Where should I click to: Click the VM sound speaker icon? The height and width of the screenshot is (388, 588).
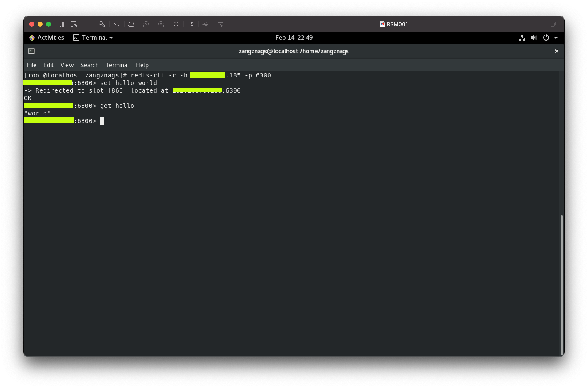pos(176,24)
